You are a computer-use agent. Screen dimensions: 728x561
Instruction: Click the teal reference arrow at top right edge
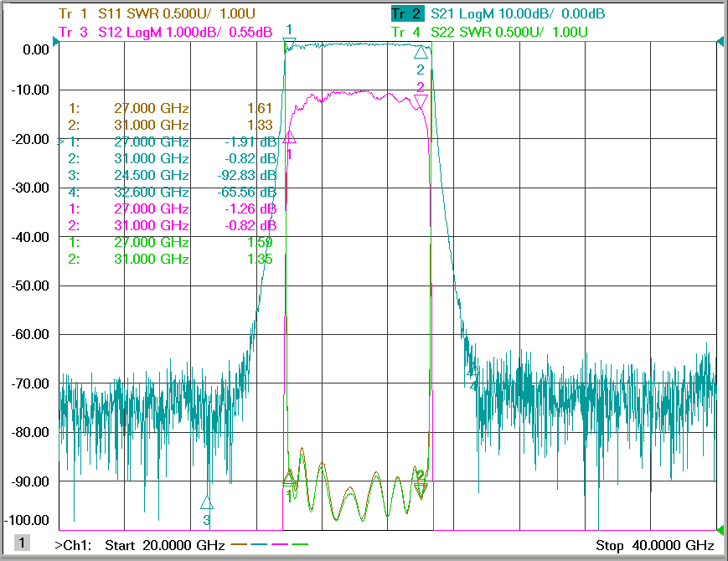pyautogui.click(x=720, y=42)
